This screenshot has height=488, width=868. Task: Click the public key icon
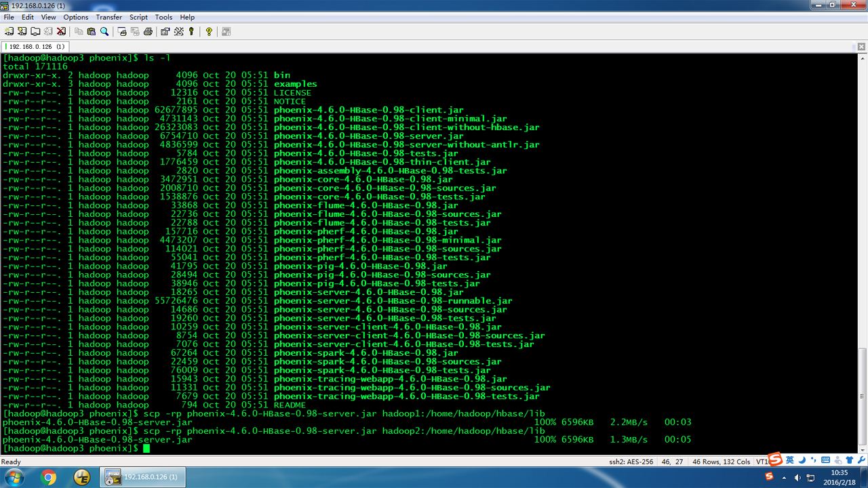click(x=192, y=31)
